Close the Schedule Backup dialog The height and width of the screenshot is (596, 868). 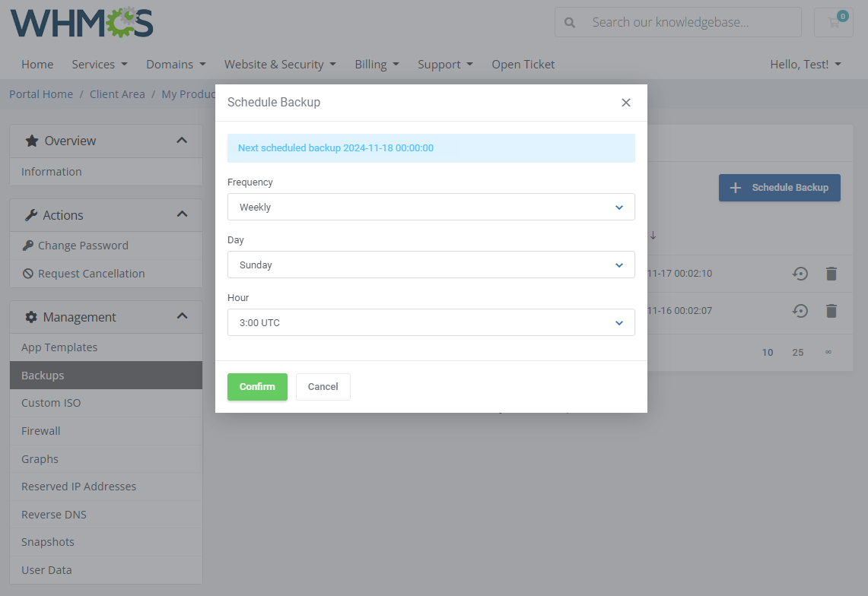click(626, 103)
